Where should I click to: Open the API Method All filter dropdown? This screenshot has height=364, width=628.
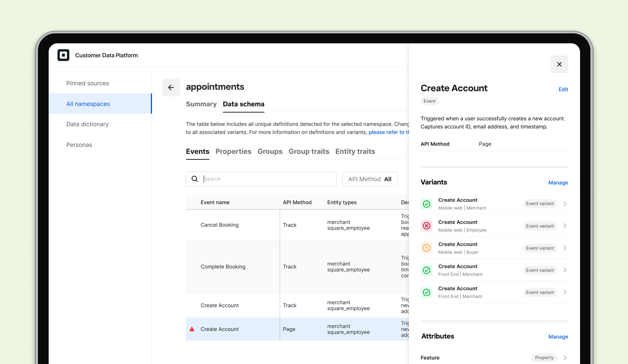coord(370,179)
